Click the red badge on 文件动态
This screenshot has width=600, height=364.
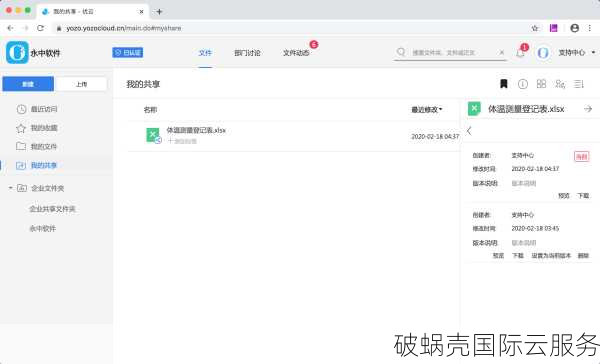point(314,44)
